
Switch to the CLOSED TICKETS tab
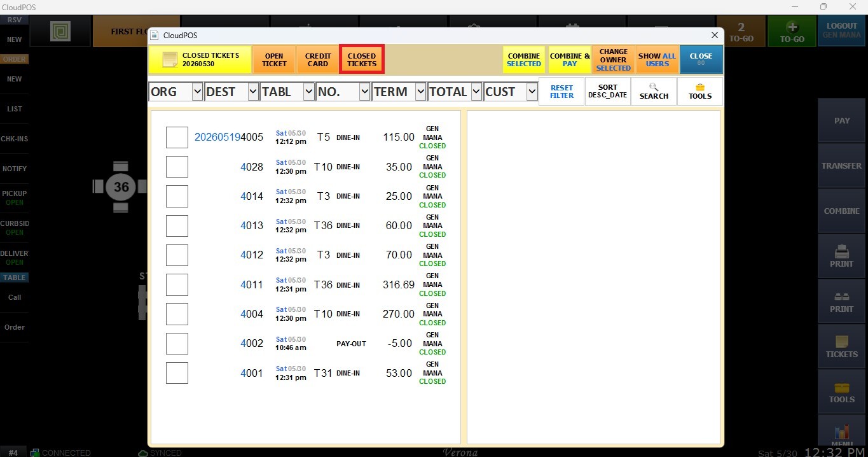coord(362,60)
